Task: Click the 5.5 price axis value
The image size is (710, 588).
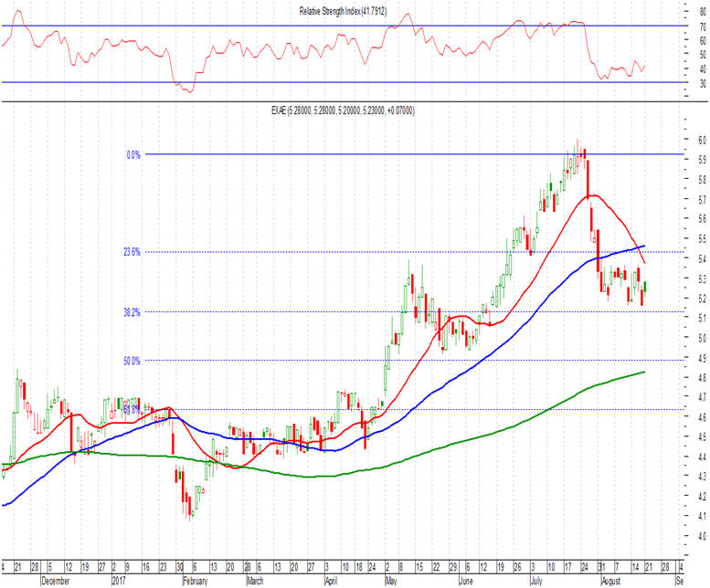Action: pos(702,238)
